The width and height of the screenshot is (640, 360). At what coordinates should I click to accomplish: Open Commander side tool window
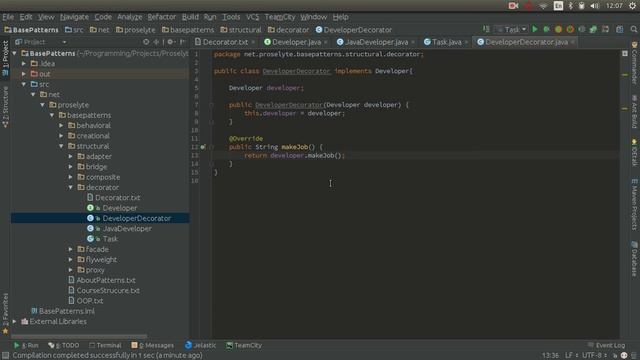click(634, 62)
